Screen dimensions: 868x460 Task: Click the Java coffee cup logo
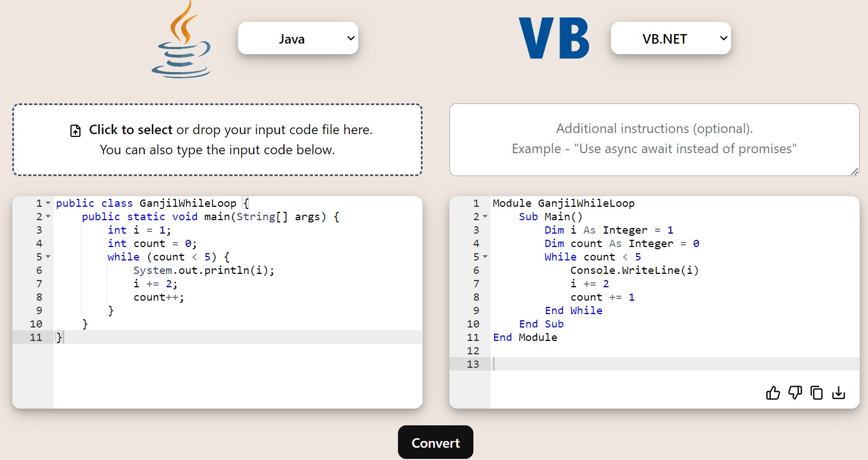point(182,40)
